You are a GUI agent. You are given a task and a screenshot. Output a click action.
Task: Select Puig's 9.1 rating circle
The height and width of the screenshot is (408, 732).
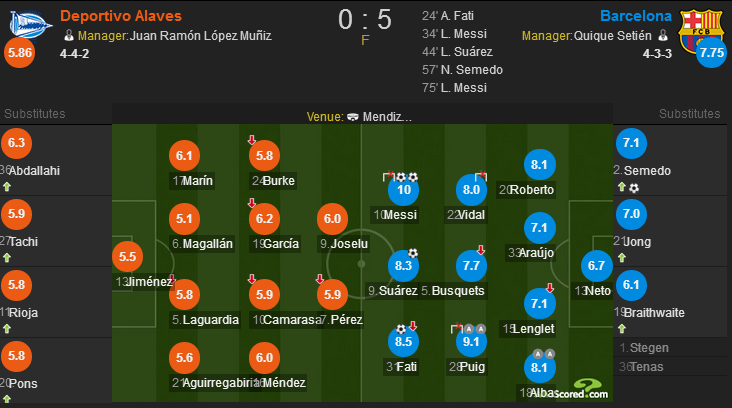coord(471,342)
